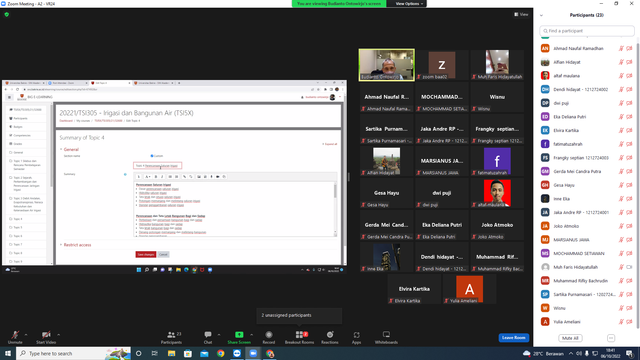Screen dimensions: 640x360
Task: Click Yulia Ameliani video tile
Action: coord(469,289)
